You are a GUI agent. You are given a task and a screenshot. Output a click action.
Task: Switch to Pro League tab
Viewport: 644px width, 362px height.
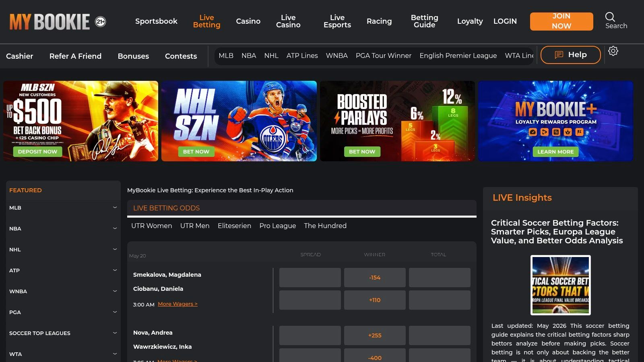tap(277, 226)
